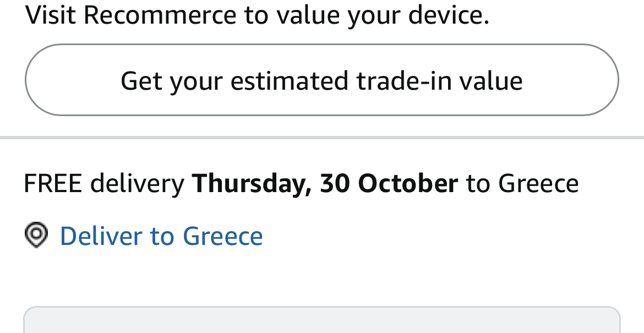Open the "Deliver to Greece" link

[x=161, y=236]
